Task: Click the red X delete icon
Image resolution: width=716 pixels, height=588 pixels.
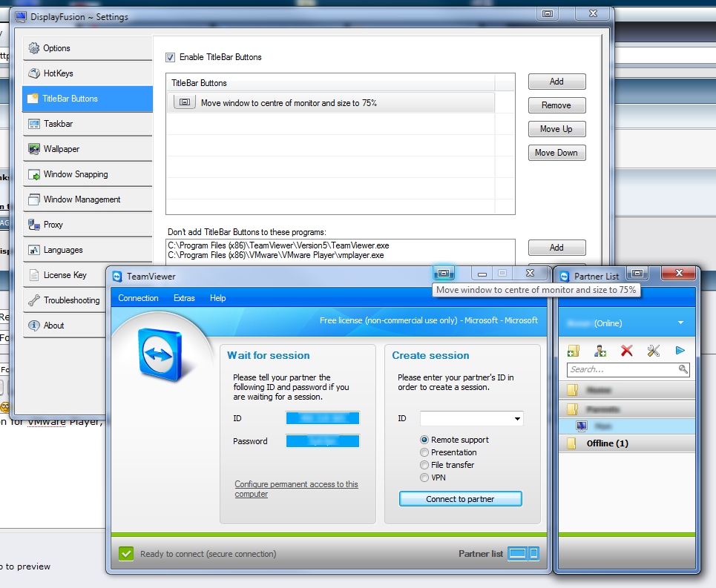Action: pos(626,351)
